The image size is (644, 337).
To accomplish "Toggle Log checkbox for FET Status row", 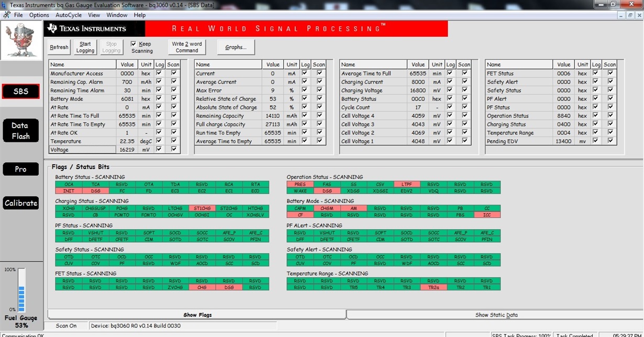I will pyautogui.click(x=596, y=73).
